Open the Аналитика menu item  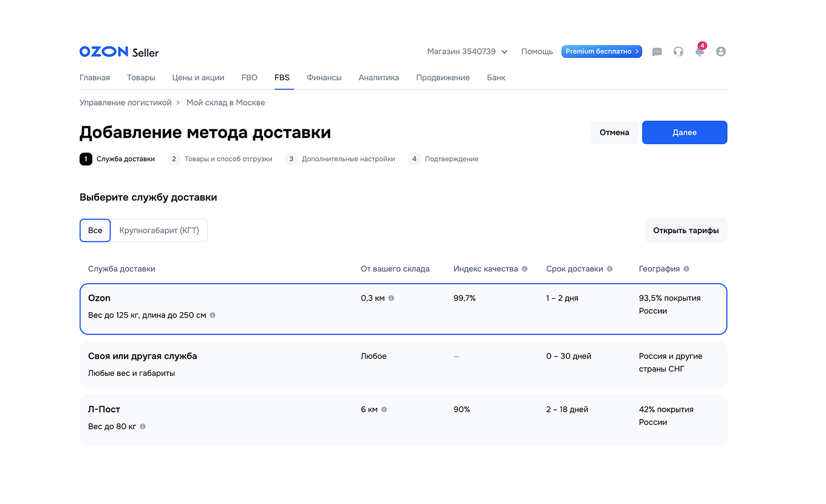point(378,78)
